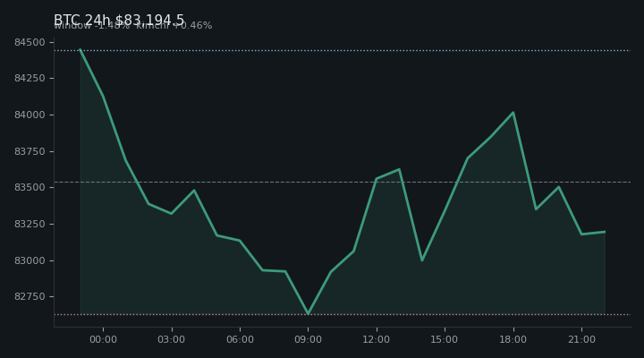
Task: Click the 83000 y-axis label
Action: pos(30,260)
